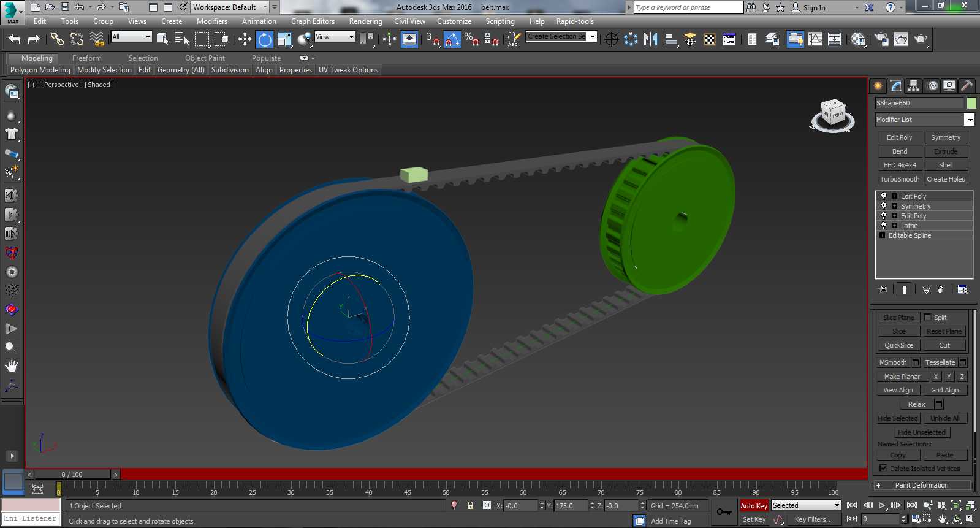
Task: Open the Material Editor icon
Action: click(858, 39)
